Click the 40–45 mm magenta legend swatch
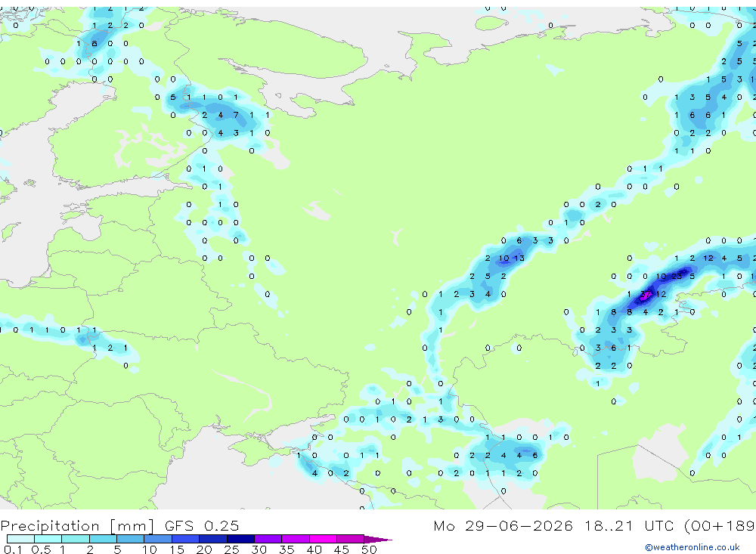 coord(323,539)
